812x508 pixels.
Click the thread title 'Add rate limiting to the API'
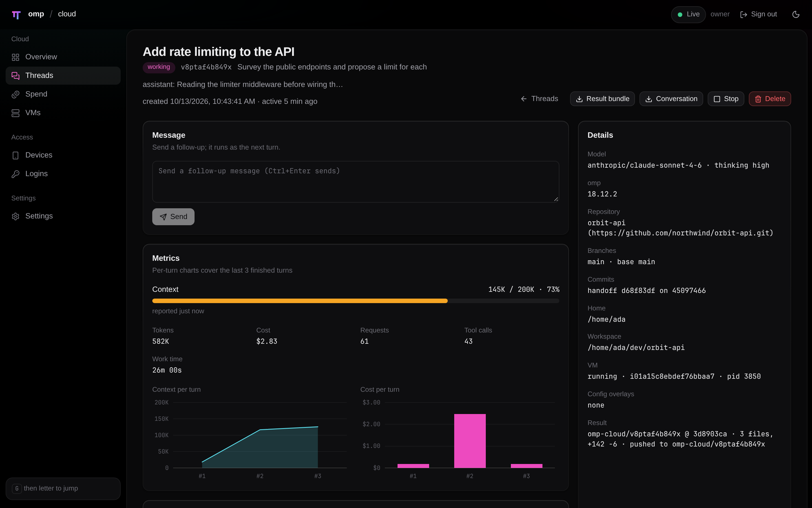click(219, 52)
